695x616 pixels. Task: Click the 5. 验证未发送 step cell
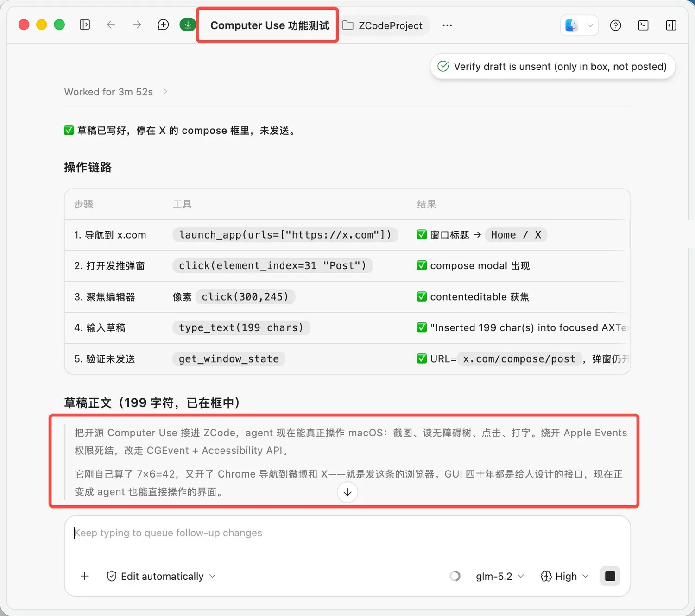(x=105, y=359)
